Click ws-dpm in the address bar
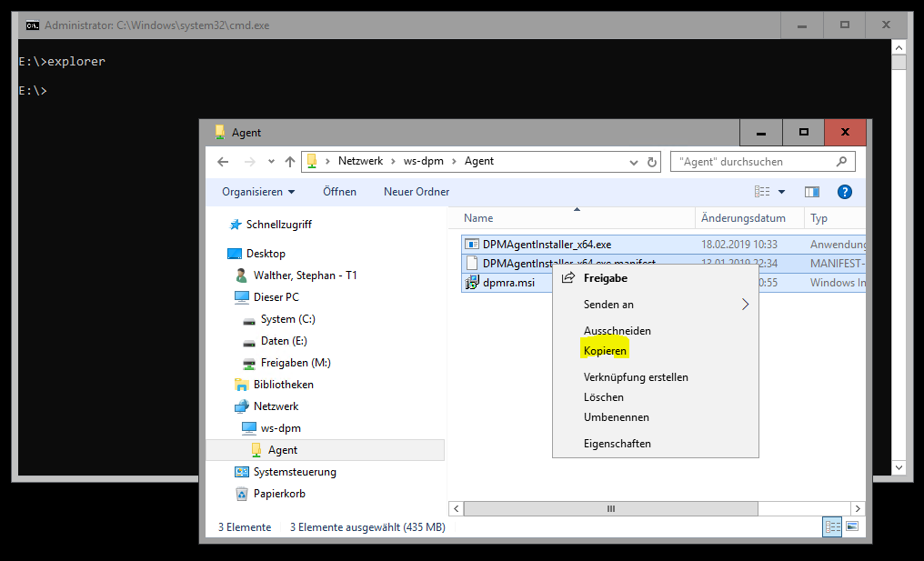The image size is (924, 561). click(x=423, y=162)
